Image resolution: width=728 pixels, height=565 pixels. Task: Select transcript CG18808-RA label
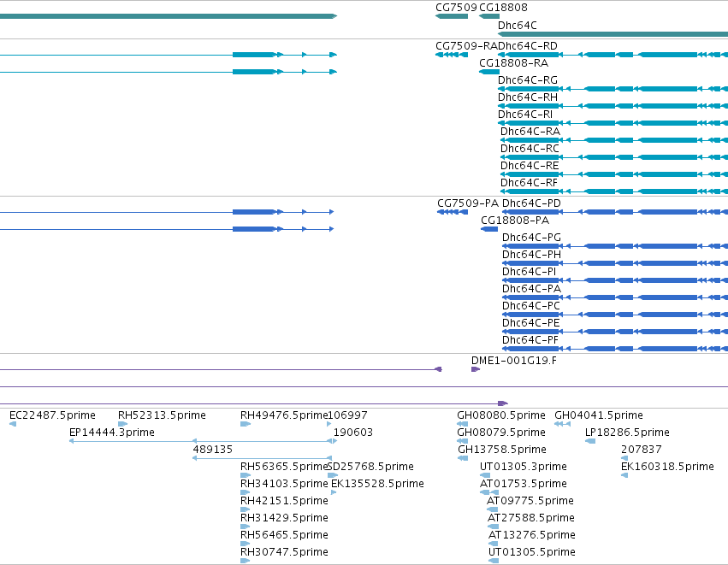pyautogui.click(x=513, y=63)
